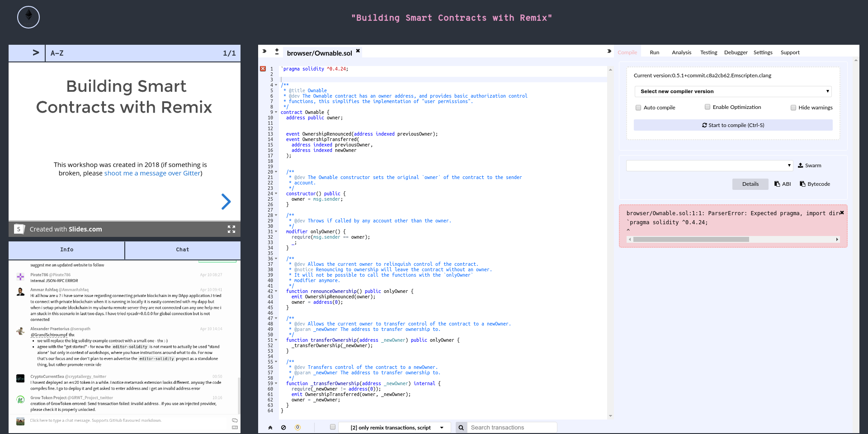Dismiss the ParserError message
This screenshot has width=868, height=434.
coord(842,212)
